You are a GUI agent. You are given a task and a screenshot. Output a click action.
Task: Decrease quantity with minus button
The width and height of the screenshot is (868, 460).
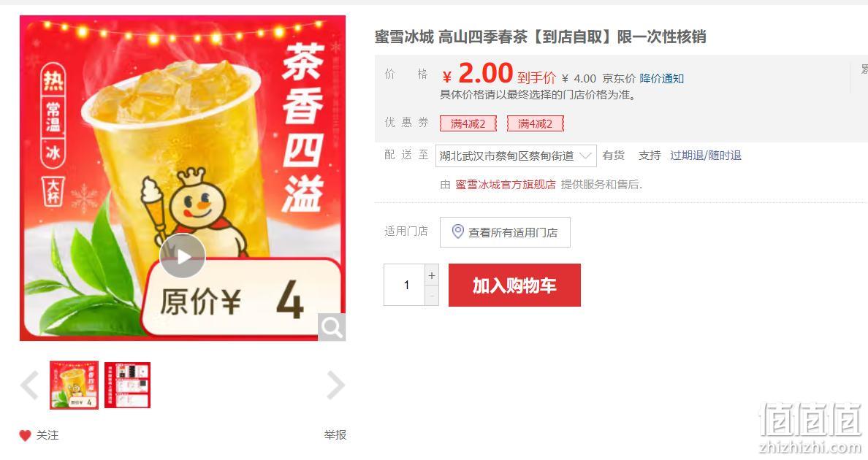click(432, 296)
